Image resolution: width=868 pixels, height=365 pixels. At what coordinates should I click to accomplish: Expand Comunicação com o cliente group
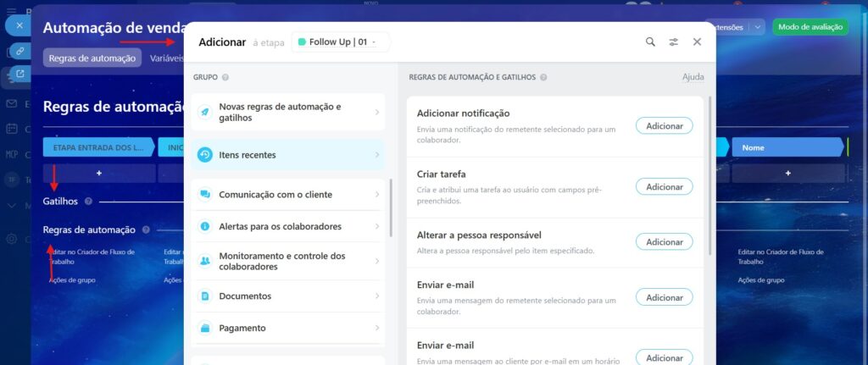coord(377,195)
